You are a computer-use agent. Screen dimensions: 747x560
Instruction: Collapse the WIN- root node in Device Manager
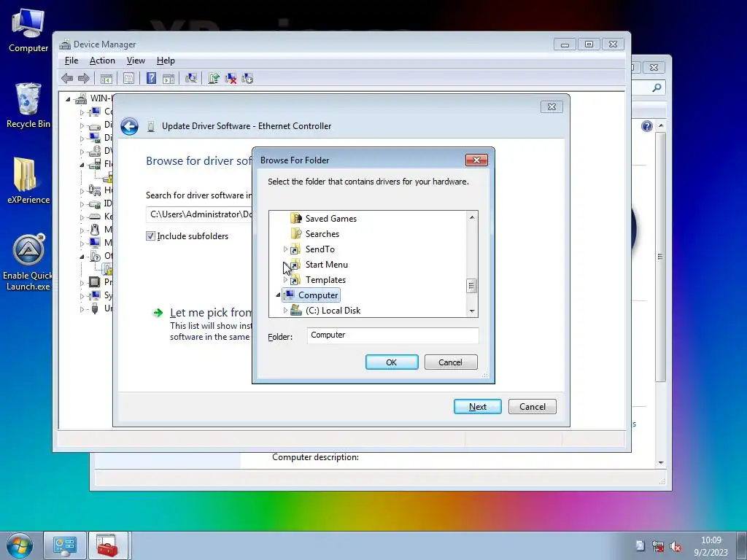[x=68, y=99]
